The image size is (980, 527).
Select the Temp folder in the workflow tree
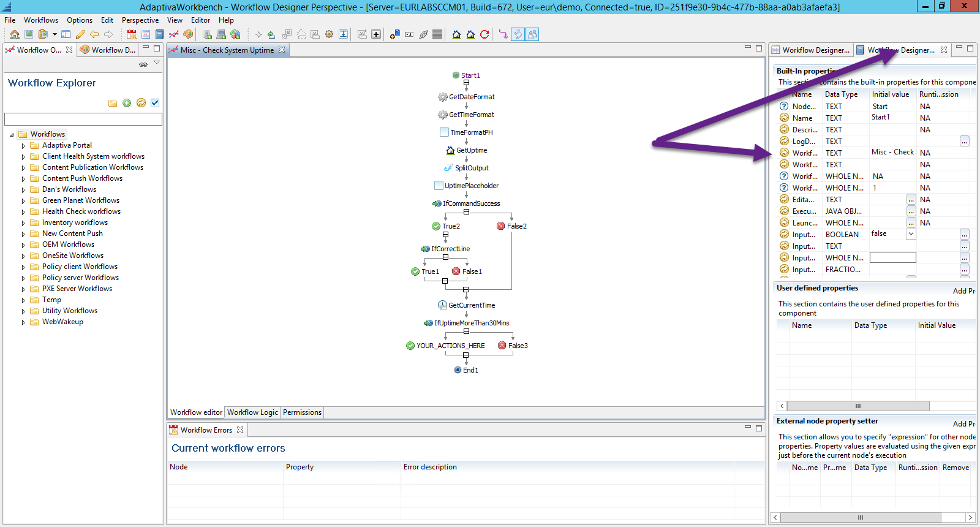(x=51, y=300)
